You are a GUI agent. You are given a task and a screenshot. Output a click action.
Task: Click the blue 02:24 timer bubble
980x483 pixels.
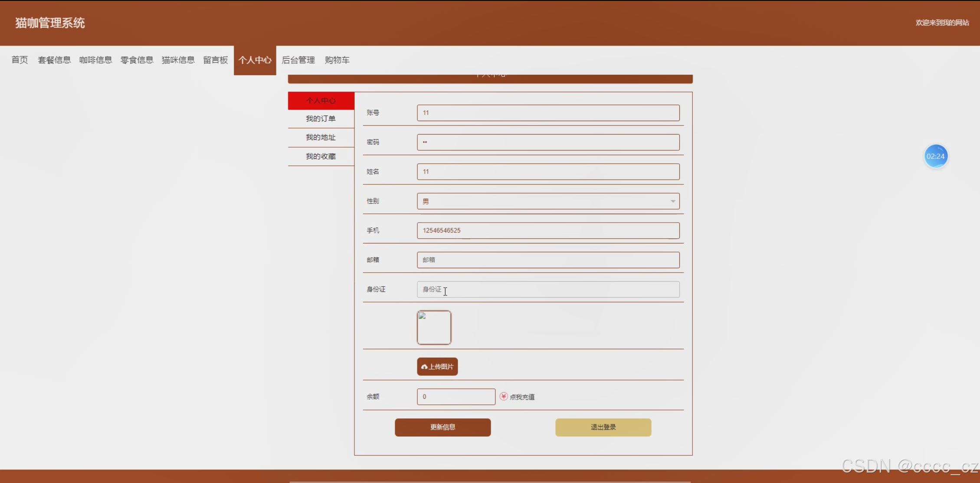click(935, 156)
